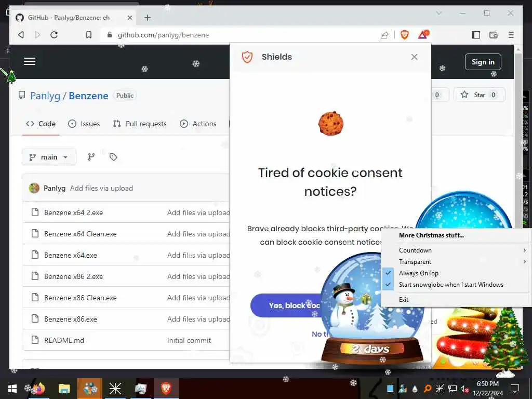Open tab search dropdown chevron
Screen dimensions: 532x399
[x=438, y=13]
